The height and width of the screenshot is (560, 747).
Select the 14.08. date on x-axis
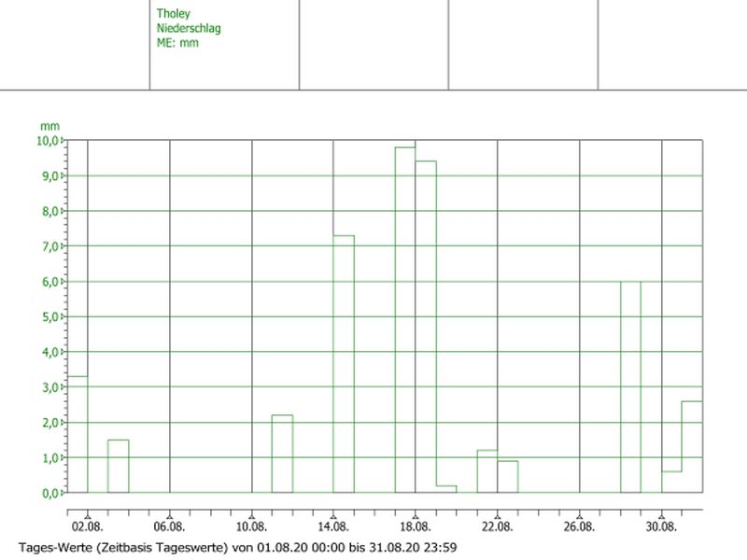pyautogui.click(x=333, y=526)
